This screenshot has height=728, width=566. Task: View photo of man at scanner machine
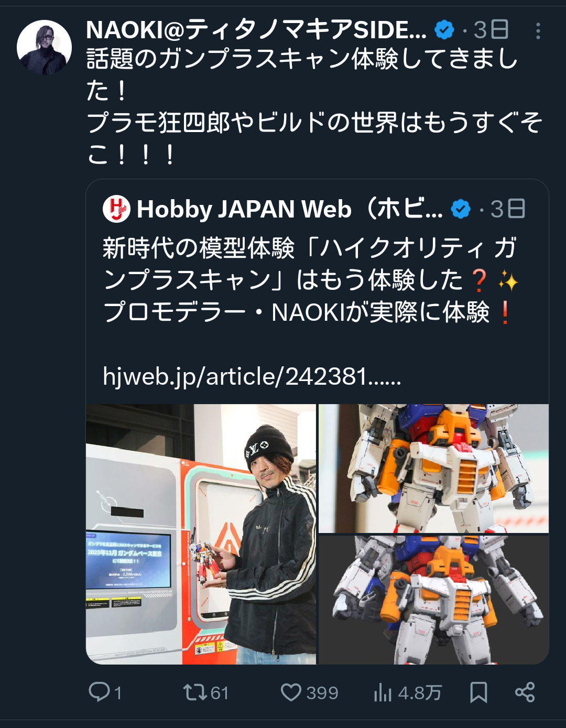coord(201,534)
